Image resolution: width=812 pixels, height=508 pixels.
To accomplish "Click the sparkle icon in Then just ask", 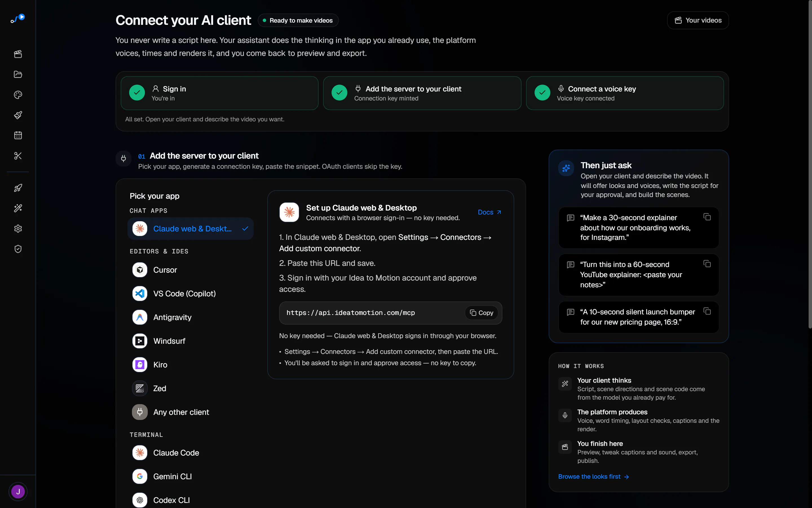I will (566, 168).
